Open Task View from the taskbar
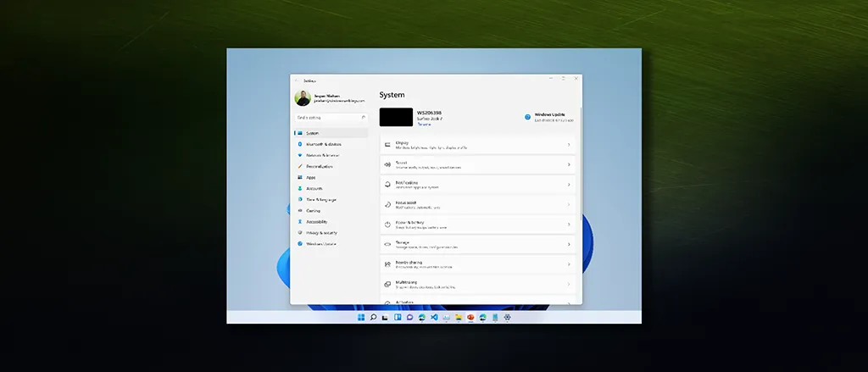Viewport: 868px width, 372px height. [x=386, y=317]
